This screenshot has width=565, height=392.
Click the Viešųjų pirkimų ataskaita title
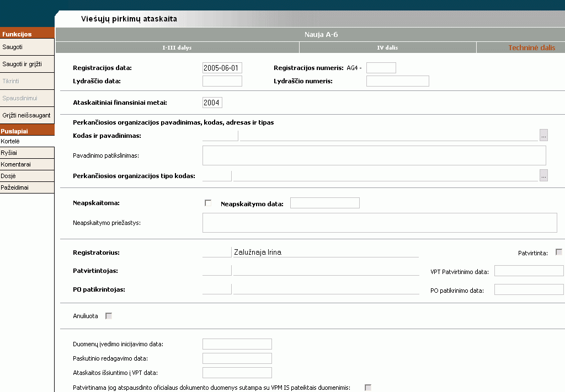[129, 19]
